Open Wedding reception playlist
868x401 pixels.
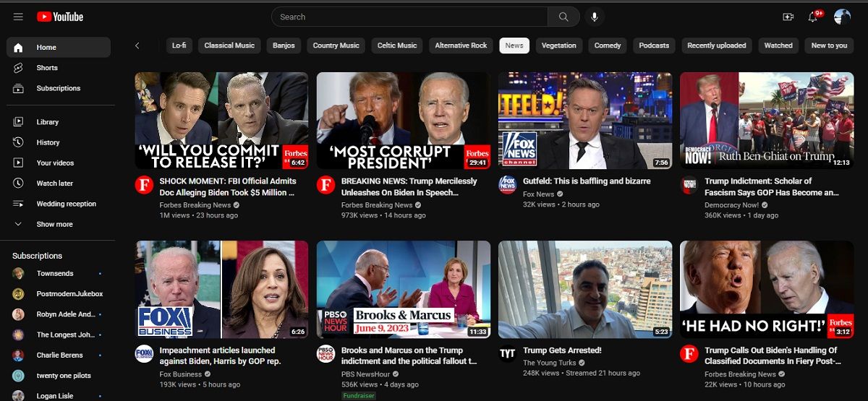click(59, 204)
